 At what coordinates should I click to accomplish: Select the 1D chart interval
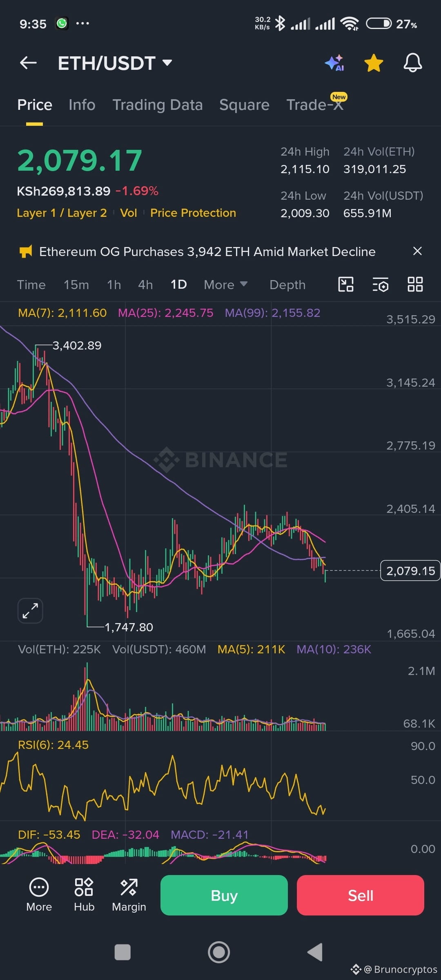click(178, 285)
